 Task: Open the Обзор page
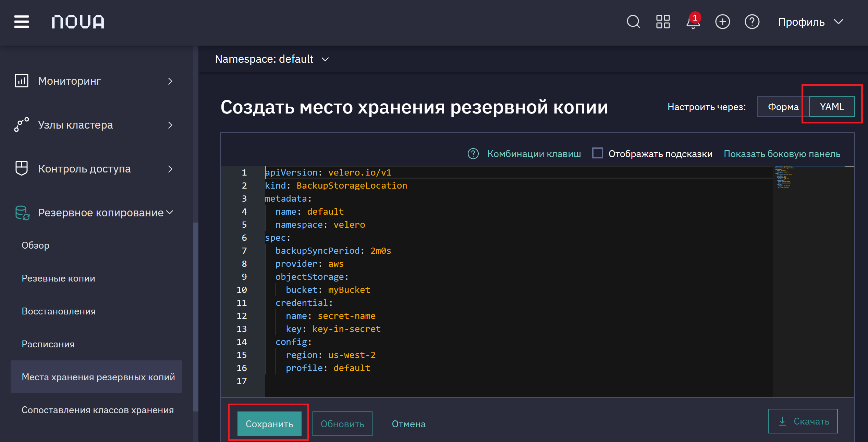coord(36,246)
